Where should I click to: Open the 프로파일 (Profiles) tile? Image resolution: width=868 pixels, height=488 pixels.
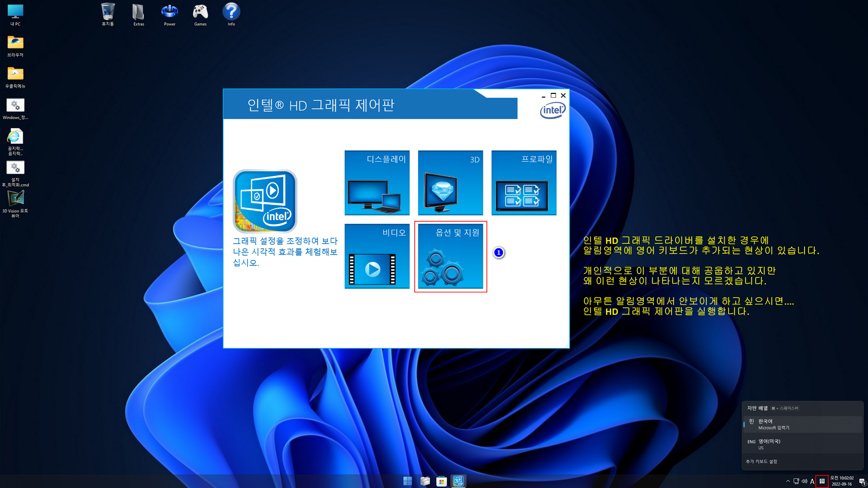click(524, 183)
